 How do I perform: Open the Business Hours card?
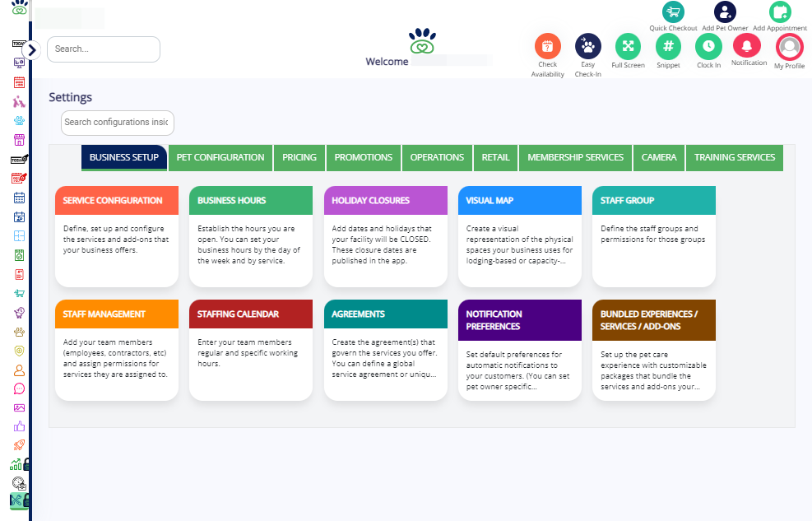click(251, 236)
